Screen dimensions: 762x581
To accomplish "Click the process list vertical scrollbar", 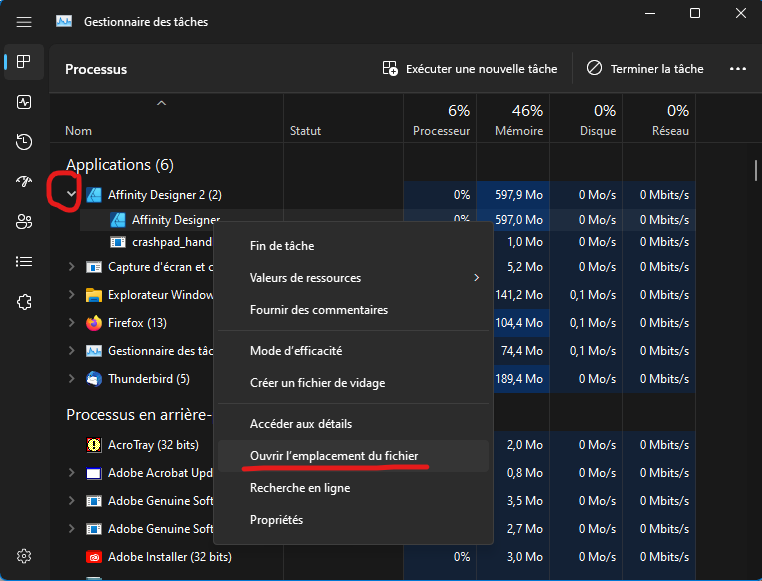I will click(756, 171).
